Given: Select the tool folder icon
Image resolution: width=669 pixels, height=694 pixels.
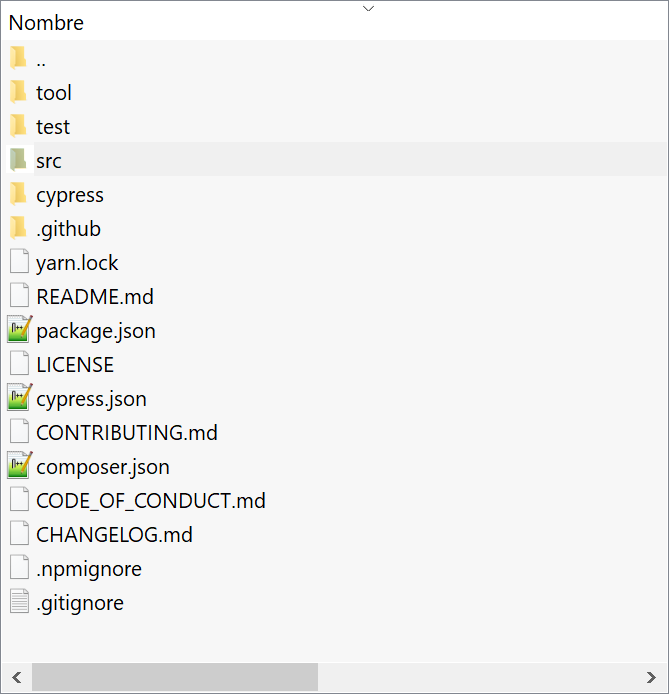Looking at the screenshot, I should point(18,92).
